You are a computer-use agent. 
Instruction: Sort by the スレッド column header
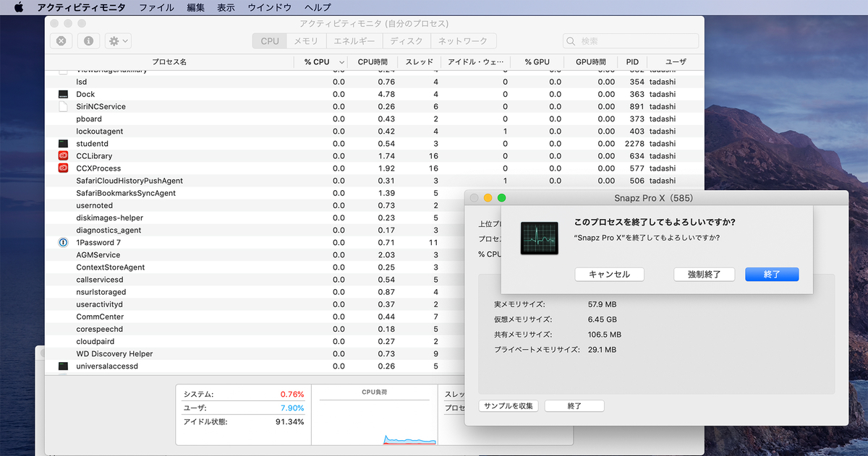(x=419, y=62)
